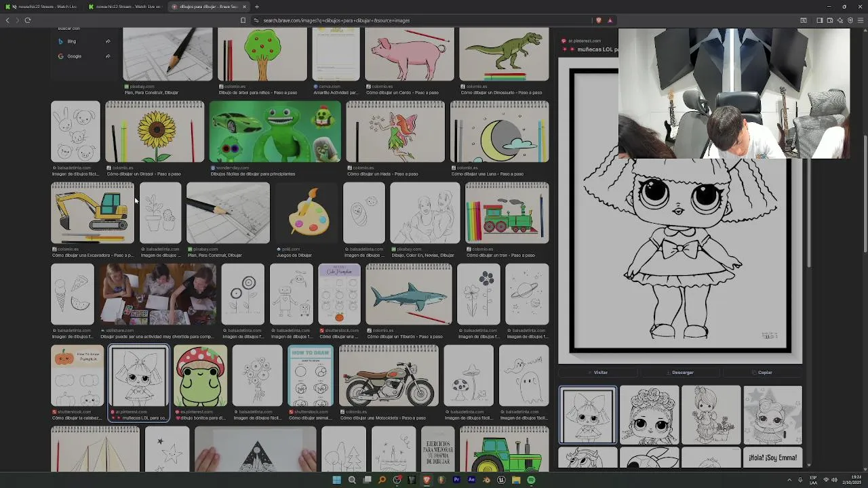Click the ESP LAA language indicator
868x488 pixels.
click(813, 480)
